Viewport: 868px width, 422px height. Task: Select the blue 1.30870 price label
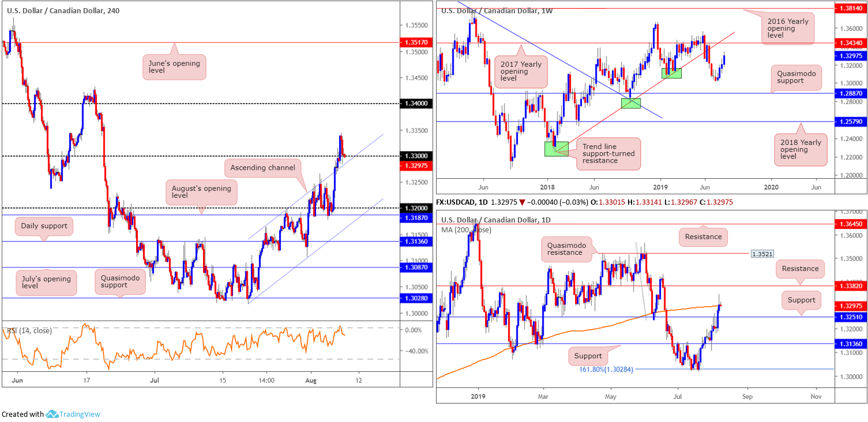click(416, 267)
